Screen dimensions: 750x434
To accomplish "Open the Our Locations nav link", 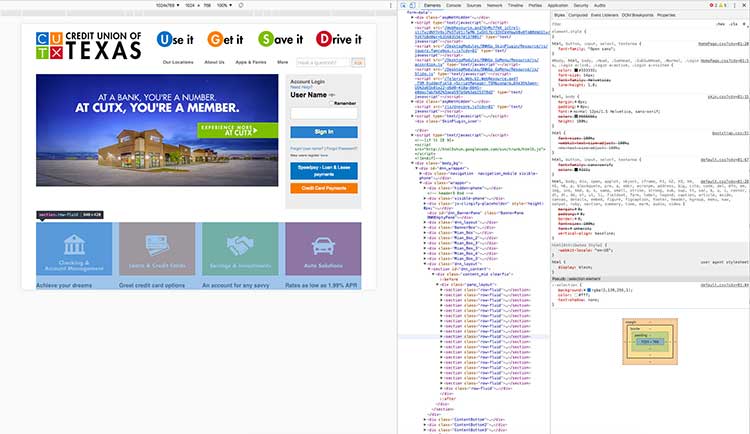I will click(178, 62).
